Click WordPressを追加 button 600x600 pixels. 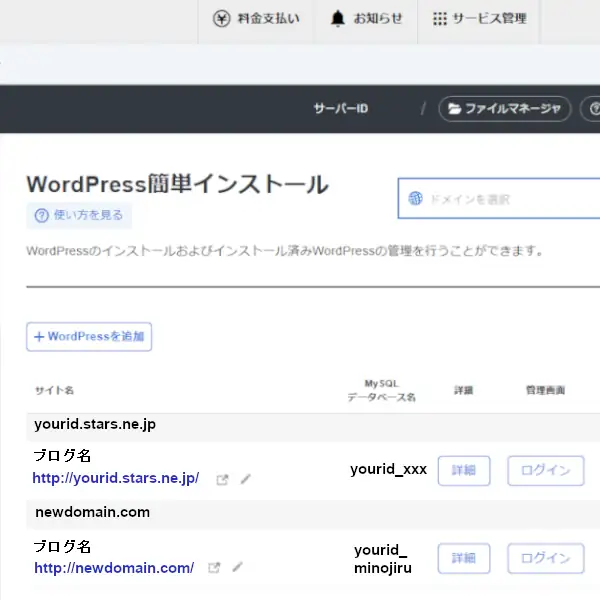click(x=89, y=337)
